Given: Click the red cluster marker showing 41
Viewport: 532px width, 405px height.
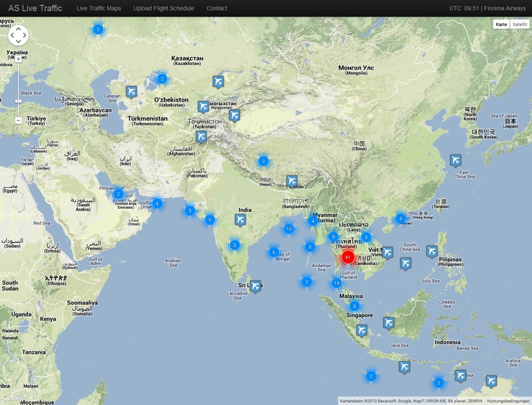Looking at the screenshot, I should point(347,257).
